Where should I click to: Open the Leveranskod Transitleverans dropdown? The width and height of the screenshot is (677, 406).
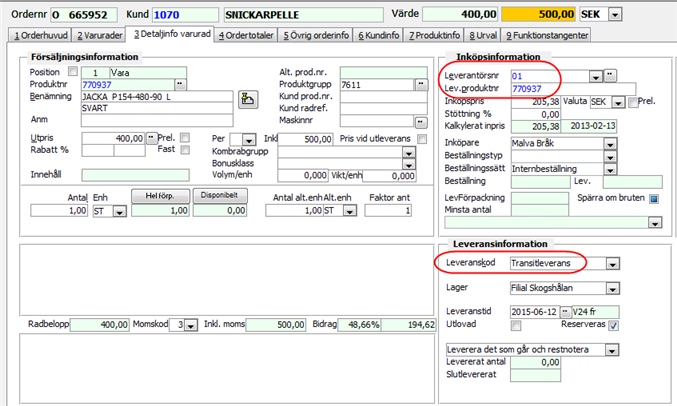click(x=613, y=263)
